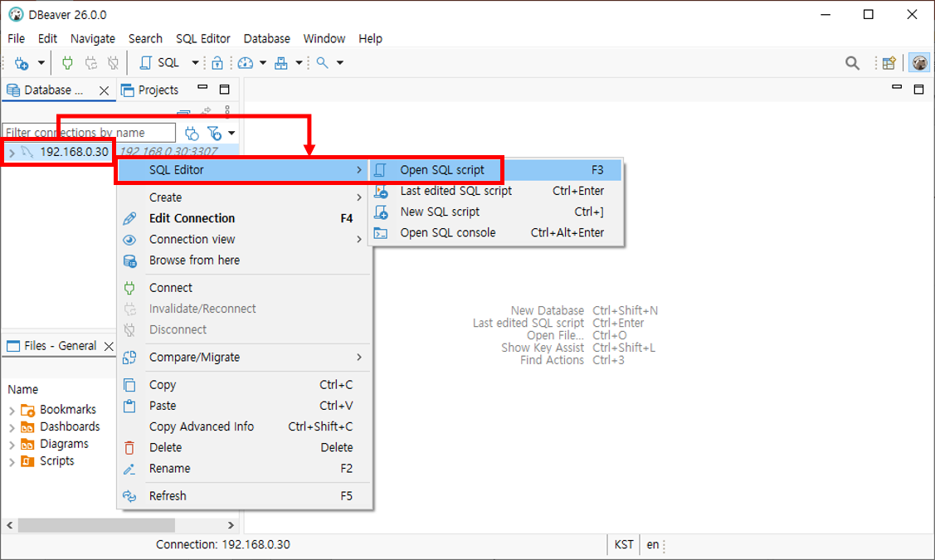
Task: Open the dashboard gauge toolbar icon
Action: [x=245, y=62]
